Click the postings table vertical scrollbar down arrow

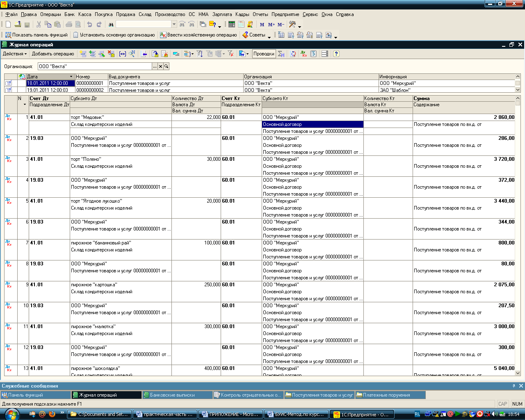click(x=518, y=373)
